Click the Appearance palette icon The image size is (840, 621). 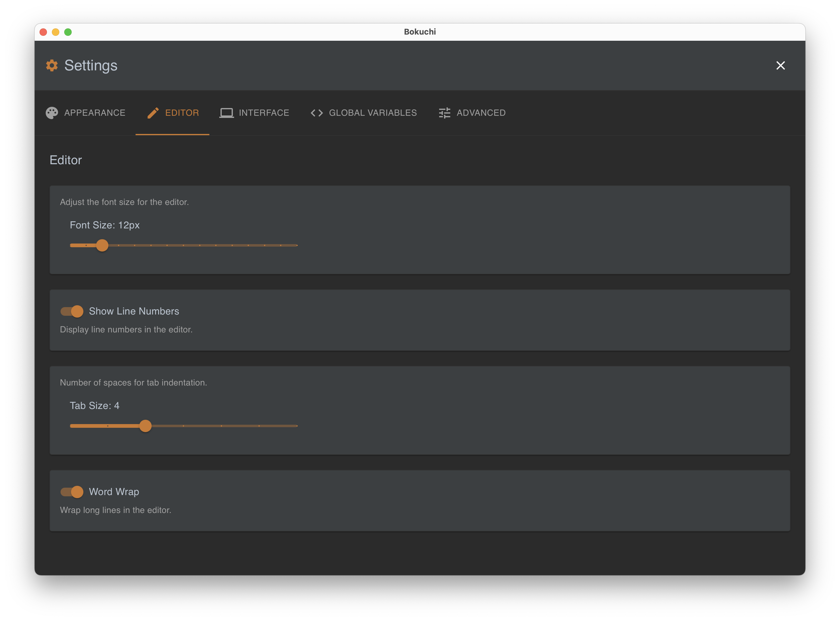[x=52, y=113]
